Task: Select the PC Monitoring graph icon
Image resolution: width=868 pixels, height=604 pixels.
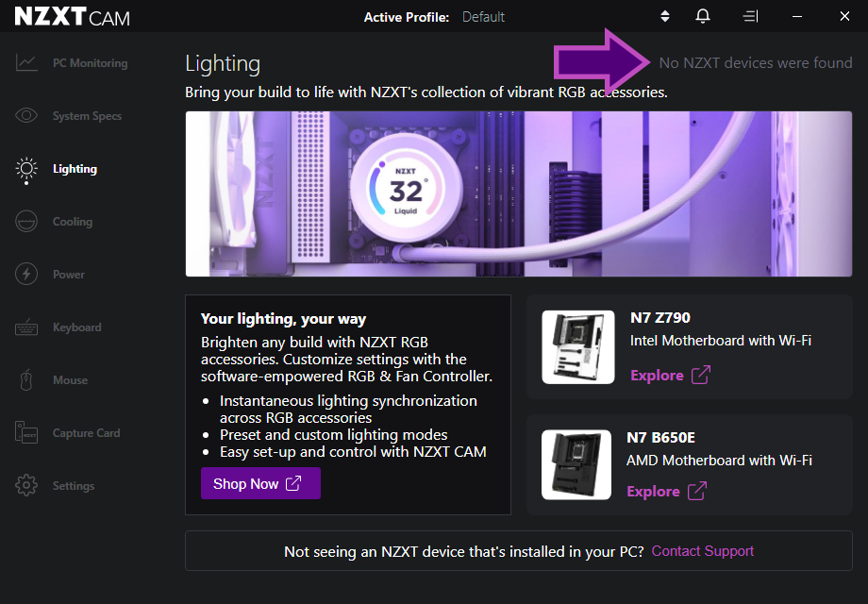Action: coord(26,62)
